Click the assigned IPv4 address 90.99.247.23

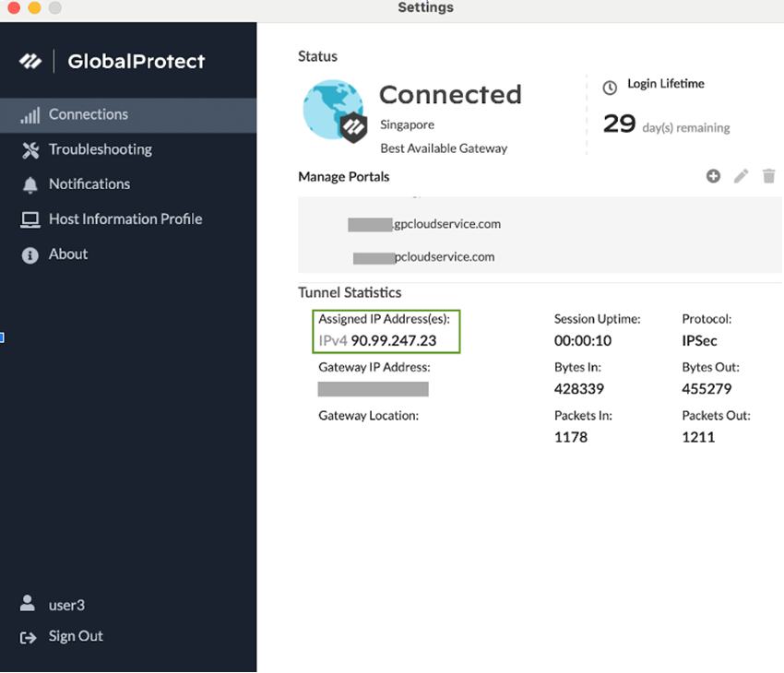tap(393, 341)
